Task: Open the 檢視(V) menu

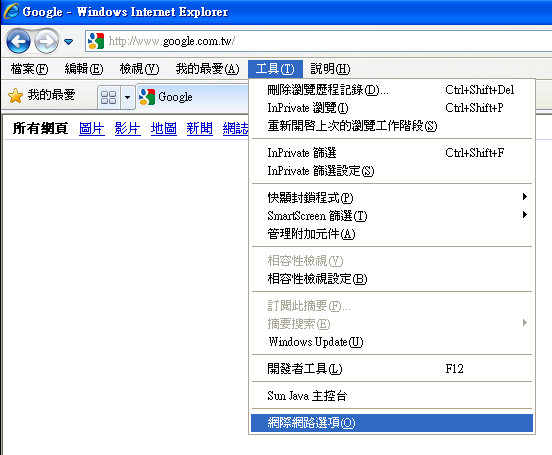Action: click(139, 69)
